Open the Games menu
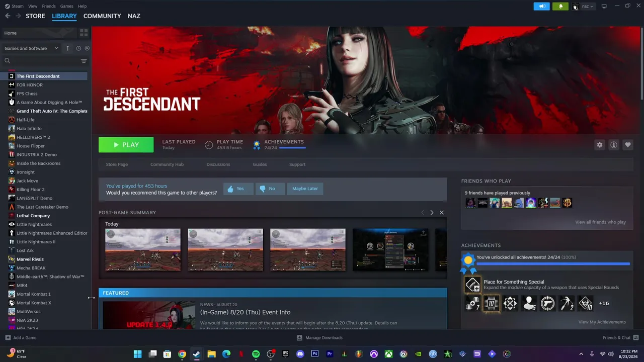Image resolution: width=644 pixels, height=362 pixels. (x=66, y=6)
